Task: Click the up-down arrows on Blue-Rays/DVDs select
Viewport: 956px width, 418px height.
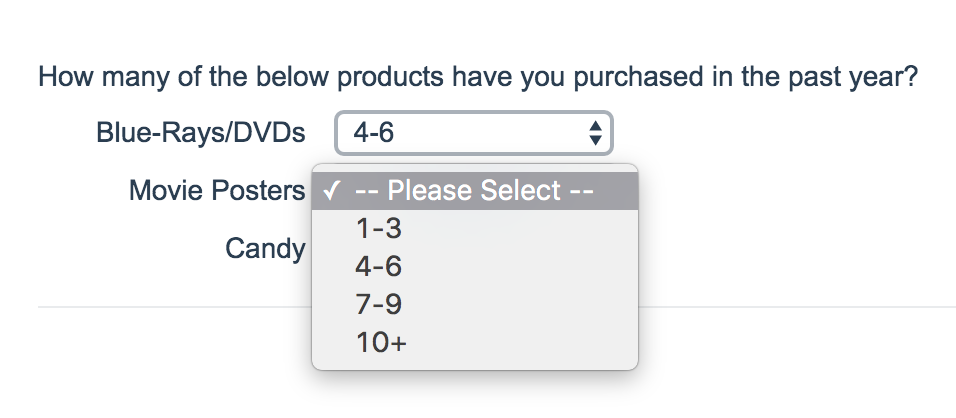Action: click(595, 132)
